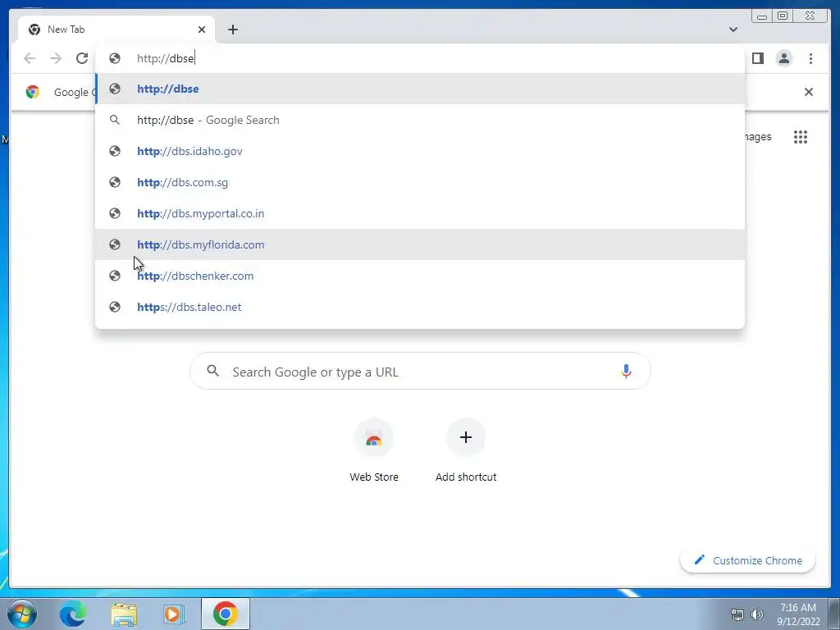Click the globe icon beside dbs.taleo.net

pyautogui.click(x=115, y=307)
